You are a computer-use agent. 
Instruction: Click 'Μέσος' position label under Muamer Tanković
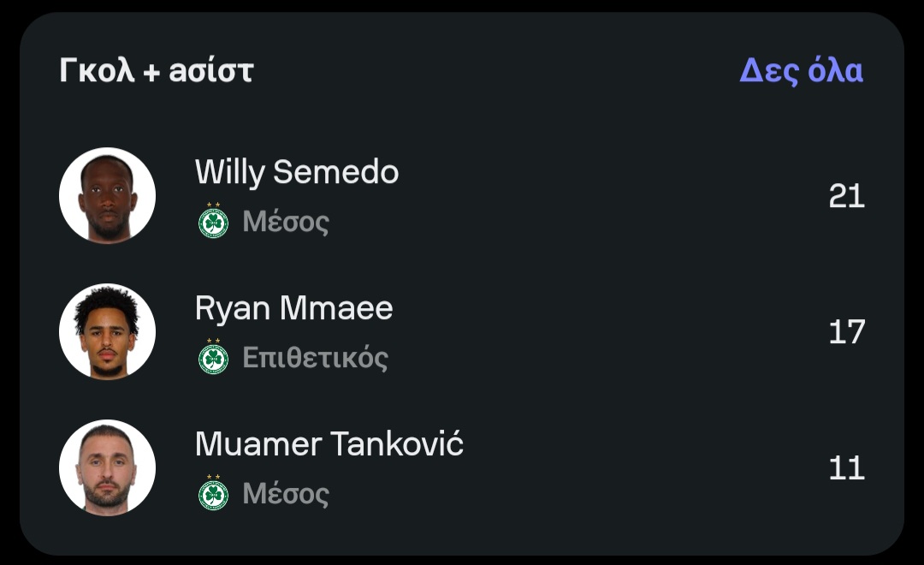point(286,494)
